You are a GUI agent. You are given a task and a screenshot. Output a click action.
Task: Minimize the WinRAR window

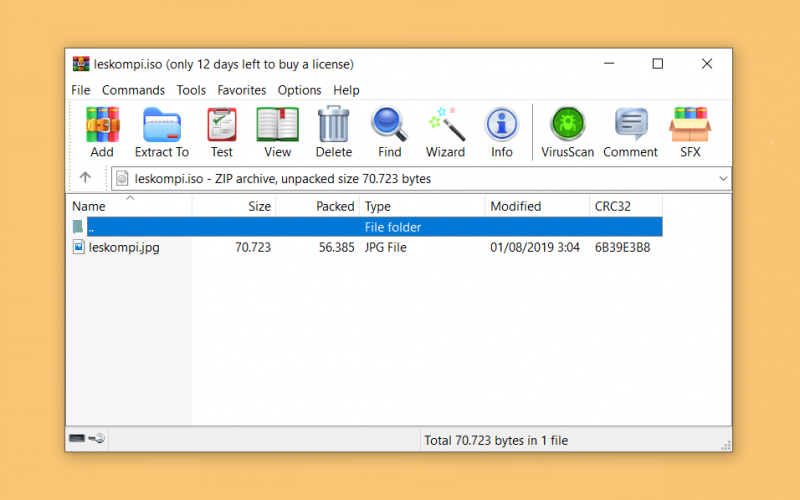[x=609, y=64]
